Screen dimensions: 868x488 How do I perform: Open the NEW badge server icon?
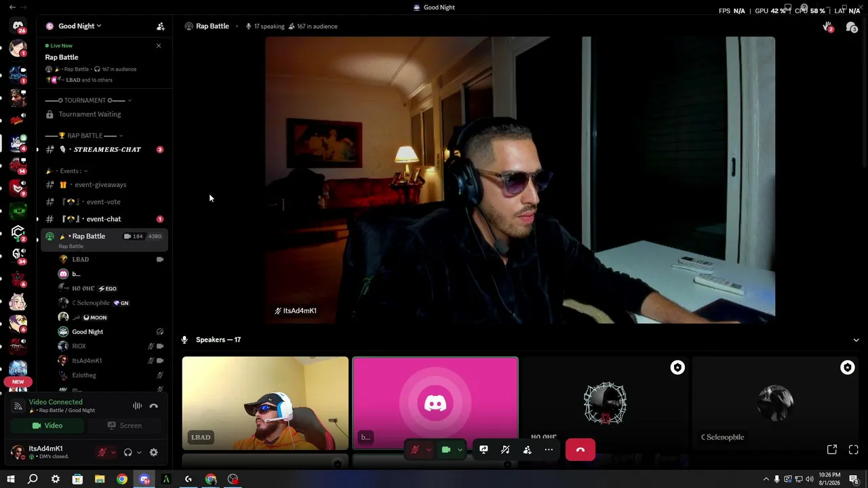[18, 382]
